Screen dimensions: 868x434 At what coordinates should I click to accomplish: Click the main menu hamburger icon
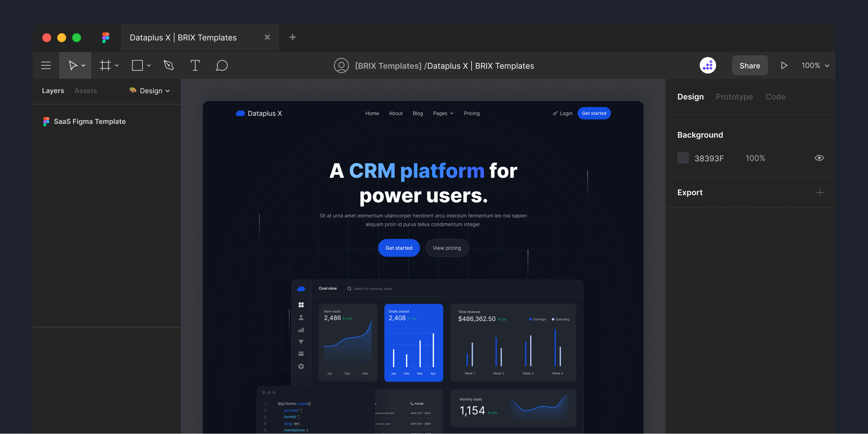point(46,65)
